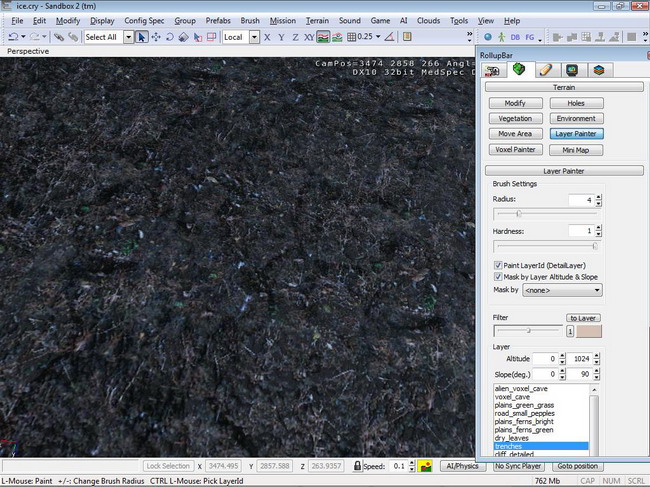Toggle grid snapping icon
Screen dimensions: 650x487
(351, 37)
